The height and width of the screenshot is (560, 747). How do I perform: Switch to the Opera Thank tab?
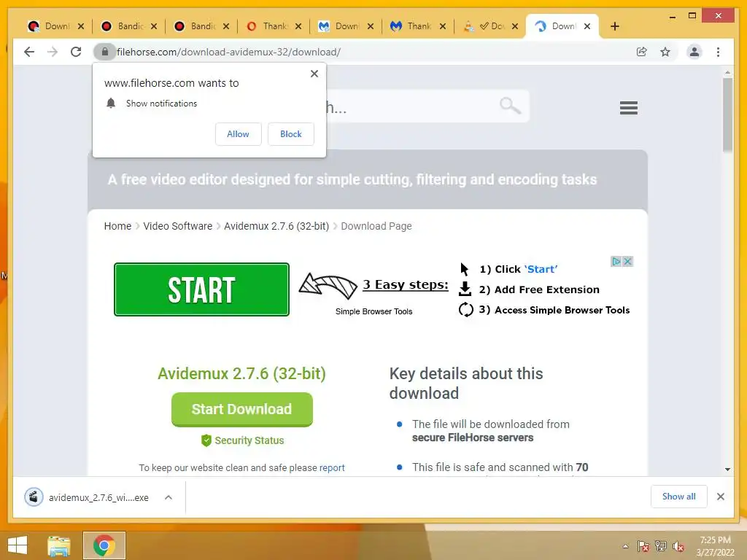[x=274, y=26]
